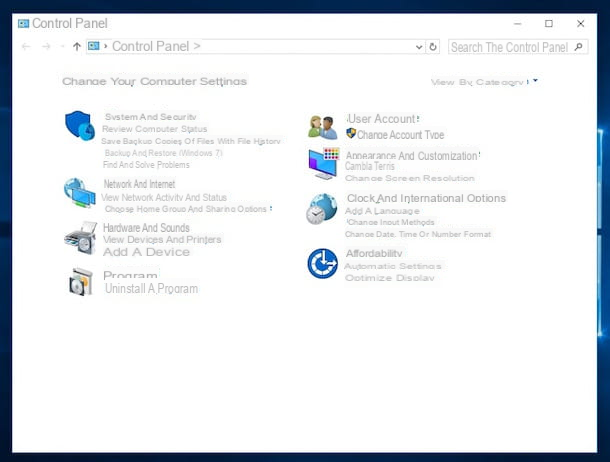
Task: Open the Hardware And Sounds printer icon
Action: point(81,238)
